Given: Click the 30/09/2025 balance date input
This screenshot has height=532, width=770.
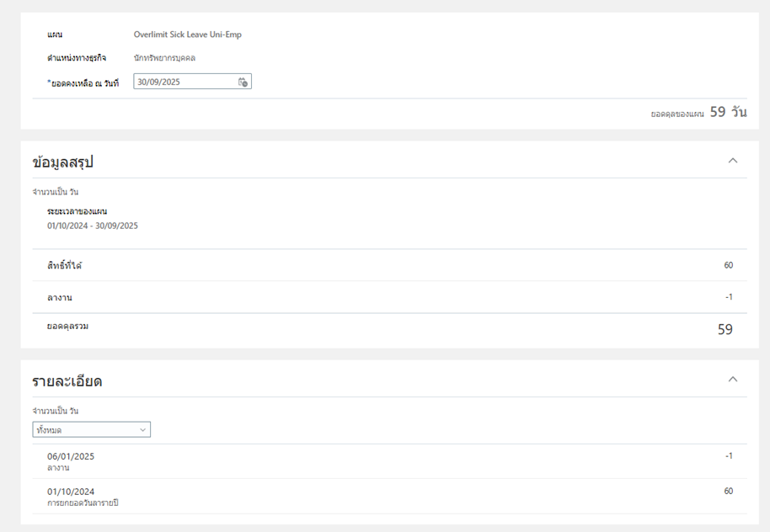Looking at the screenshot, I should point(184,82).
